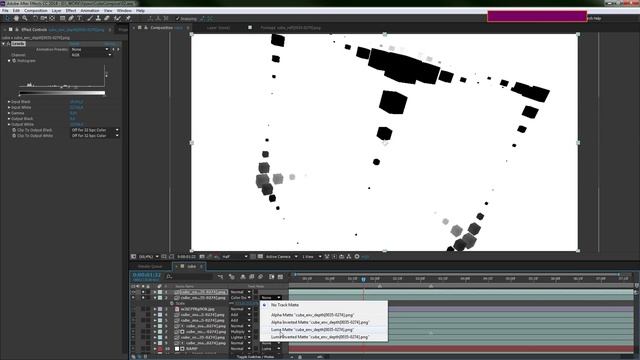Click the Toggle Switches / Modes button

256,357
